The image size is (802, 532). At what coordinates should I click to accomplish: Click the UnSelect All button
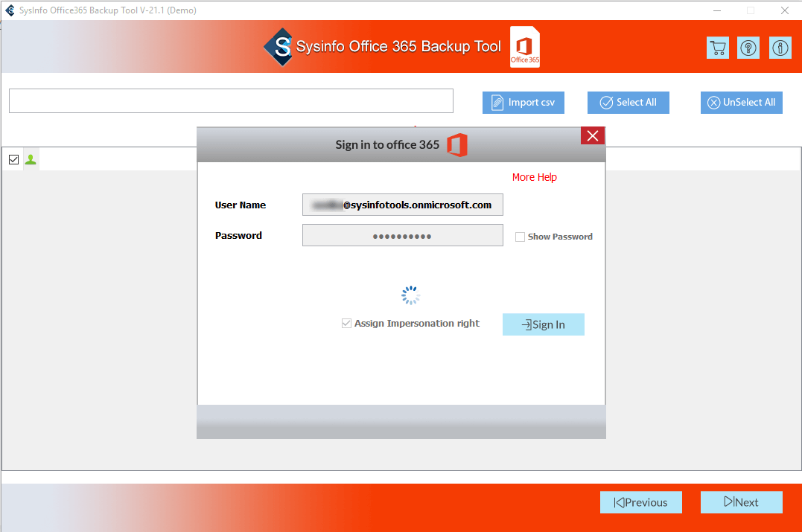[741, 102]
